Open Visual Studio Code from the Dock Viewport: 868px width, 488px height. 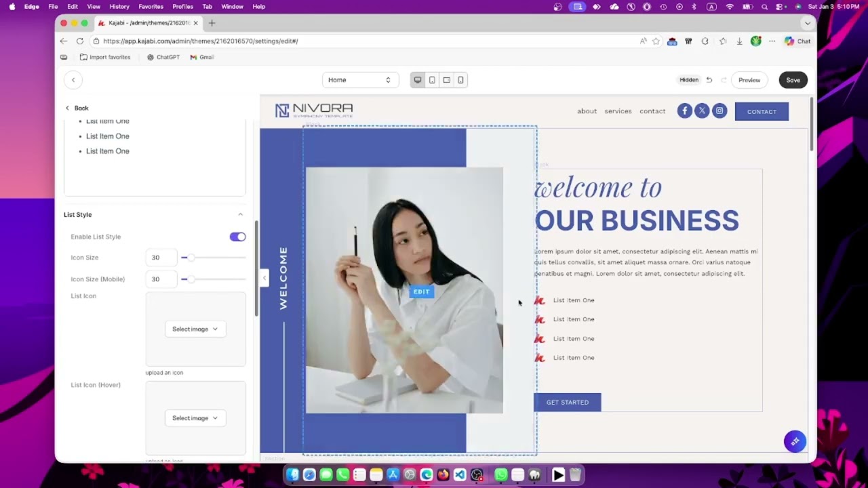(460, 475)
